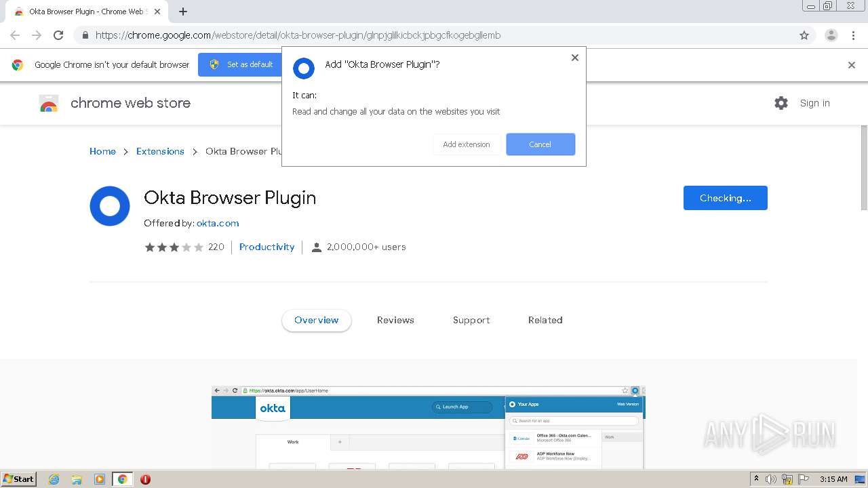
Task: Open web store settings gear
Action: coord(781,103)
